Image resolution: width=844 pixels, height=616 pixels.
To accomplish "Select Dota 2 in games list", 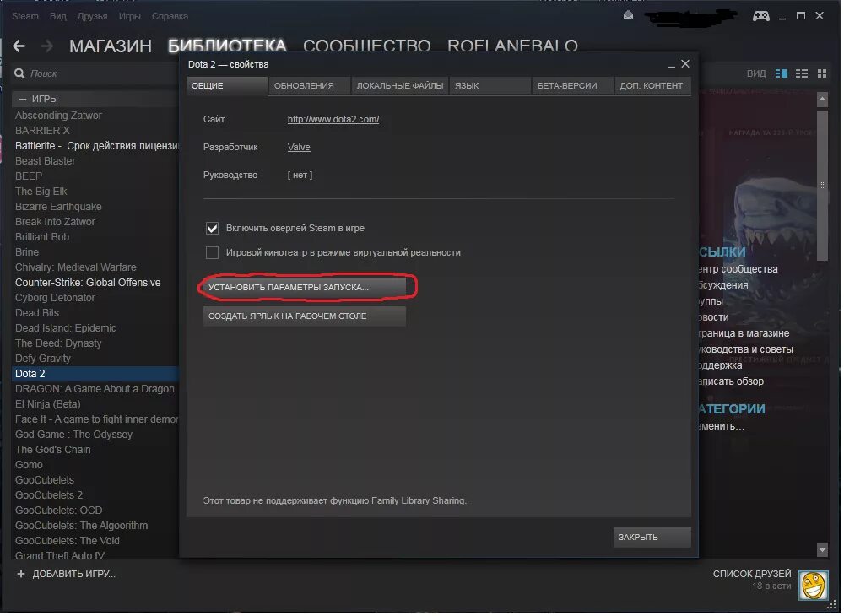I will 95,374.
